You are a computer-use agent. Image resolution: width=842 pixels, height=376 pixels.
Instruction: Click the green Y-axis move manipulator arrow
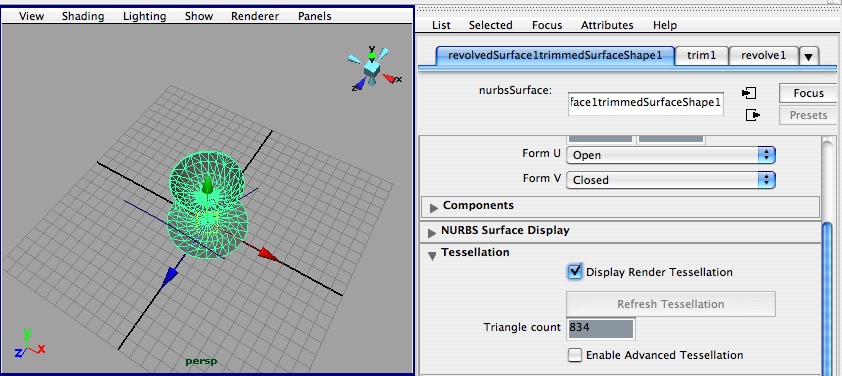coord(207,185)
